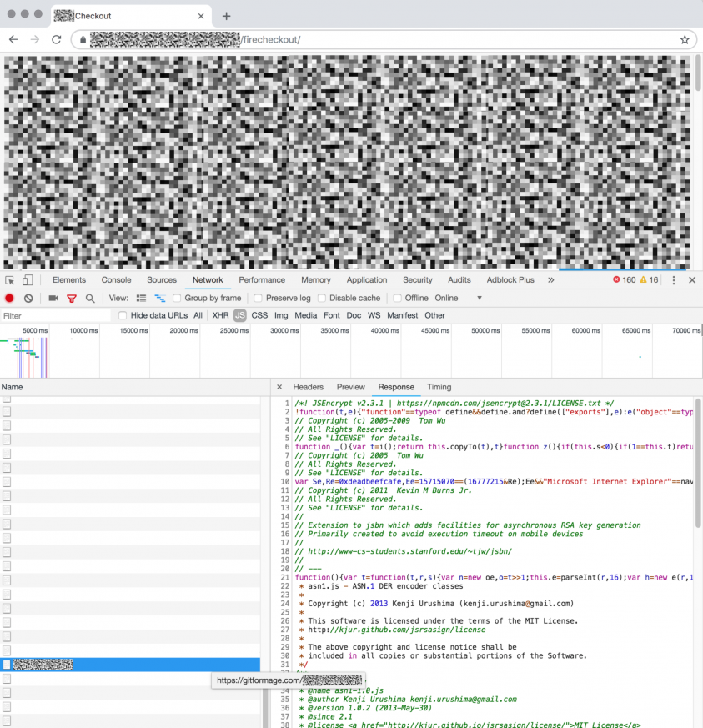Click the capture screenshots camera icon
This screenshot has width=703, height=728.
[x=53, y=298]
